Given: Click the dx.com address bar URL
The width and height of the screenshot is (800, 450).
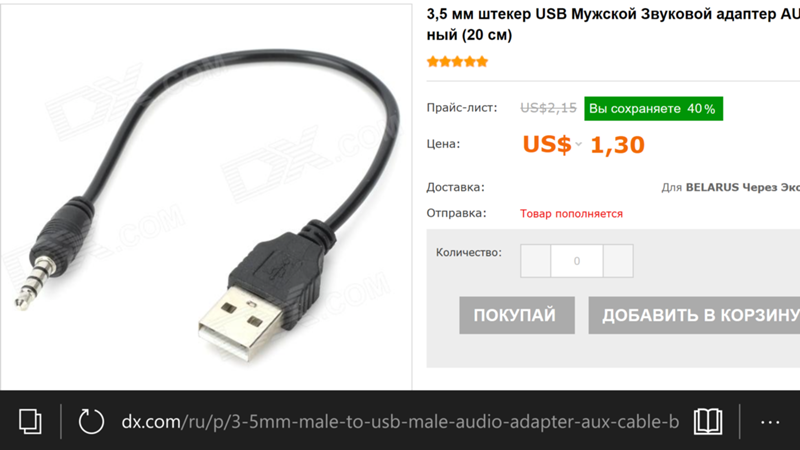Looking at the screenshot, I should pyautogui.click(x=400, y=422).
